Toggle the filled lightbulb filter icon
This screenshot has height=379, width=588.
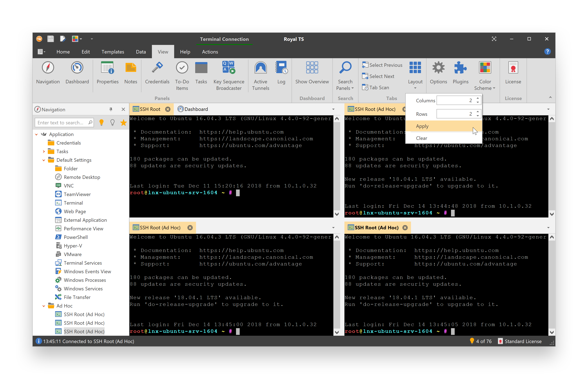pyautogui.click(x=101, y=123)
